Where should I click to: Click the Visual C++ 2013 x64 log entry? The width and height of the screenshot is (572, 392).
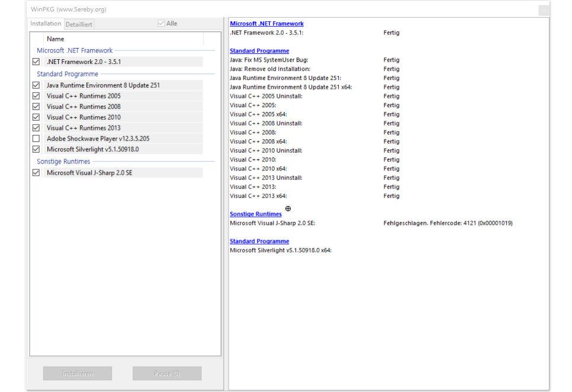[258, 196]
